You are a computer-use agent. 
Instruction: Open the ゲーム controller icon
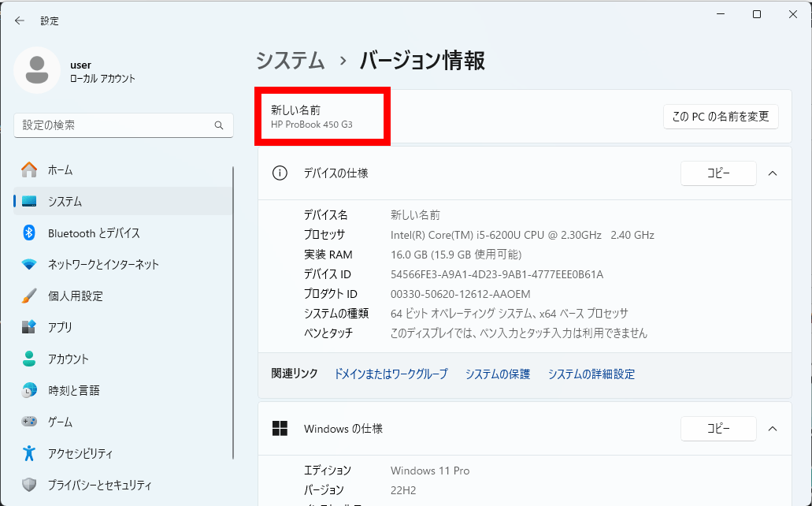(x=29, y=422)
